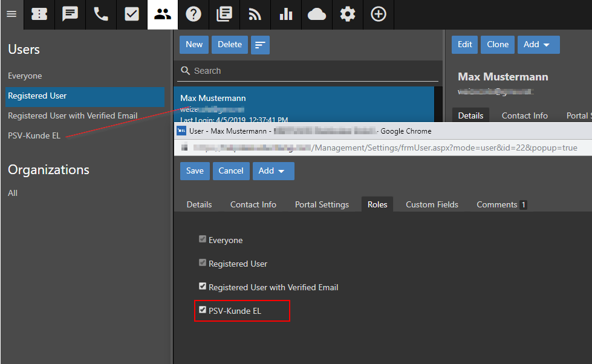Switch to the Portal Settings tab in popup
This screenshot has height=364, width=592.
click(x=322, y=204)
